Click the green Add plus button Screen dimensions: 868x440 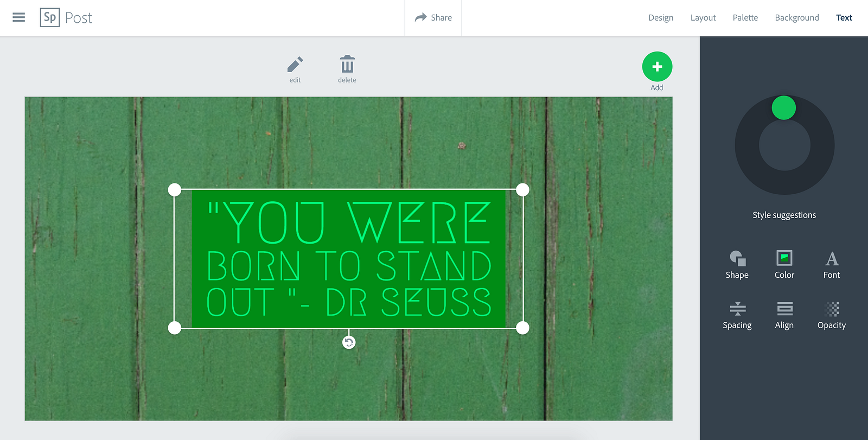tap(657, 67)
